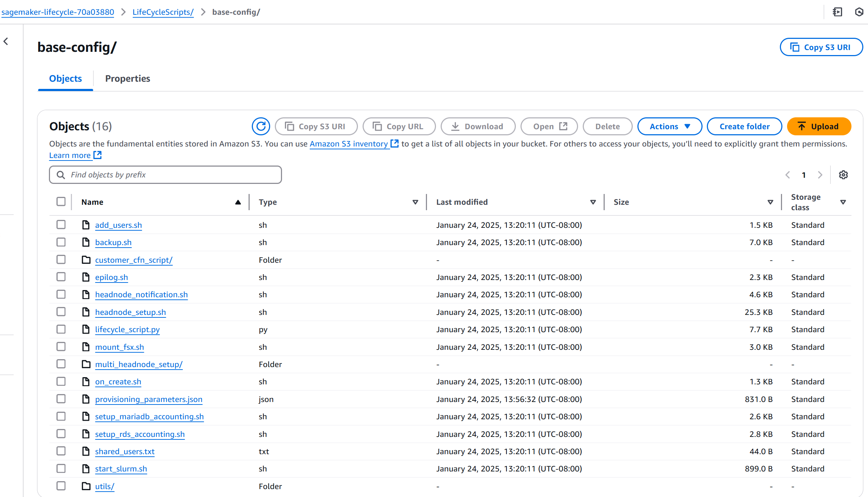Toggle the Name column sort arrow
Screen dimensions: 868x497
pos(238,202)
